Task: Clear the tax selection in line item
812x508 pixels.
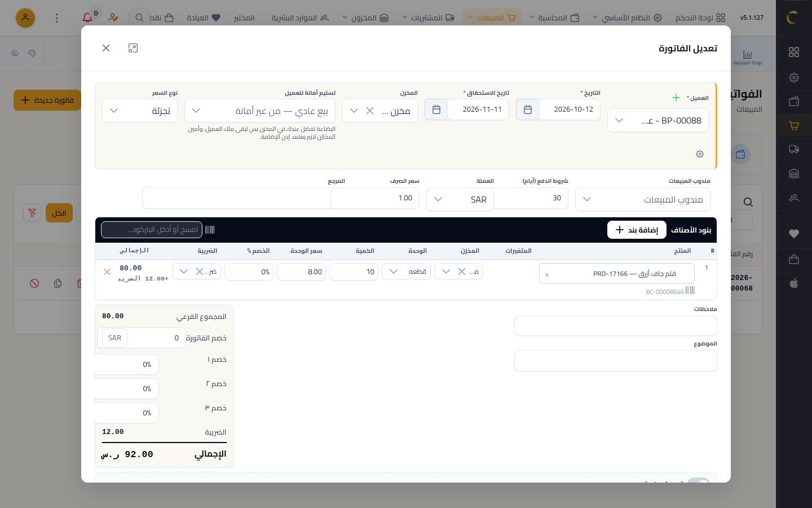Action: click(200, 271)
